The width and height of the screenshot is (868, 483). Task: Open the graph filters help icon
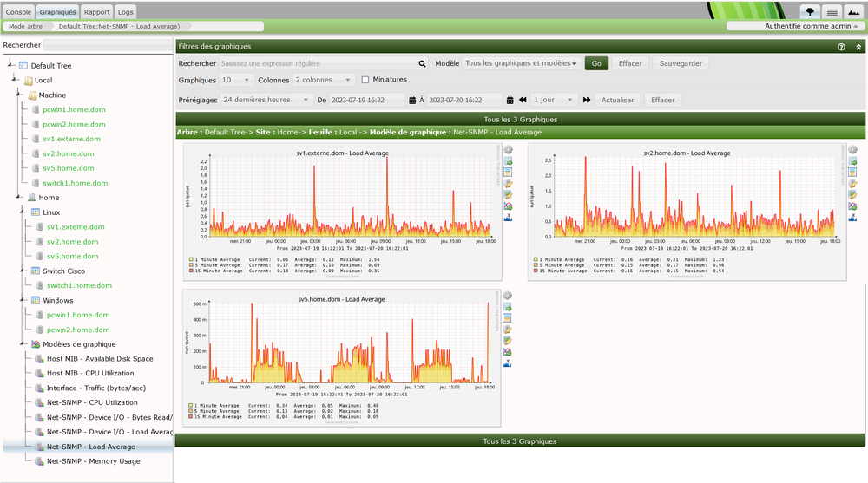841,47
